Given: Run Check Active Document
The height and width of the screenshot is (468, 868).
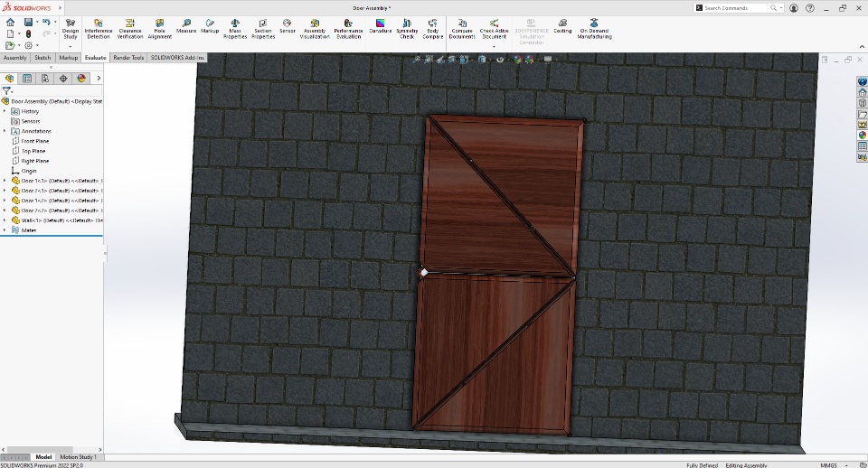Looking at the screenshot, I should (x=494, y=29).
